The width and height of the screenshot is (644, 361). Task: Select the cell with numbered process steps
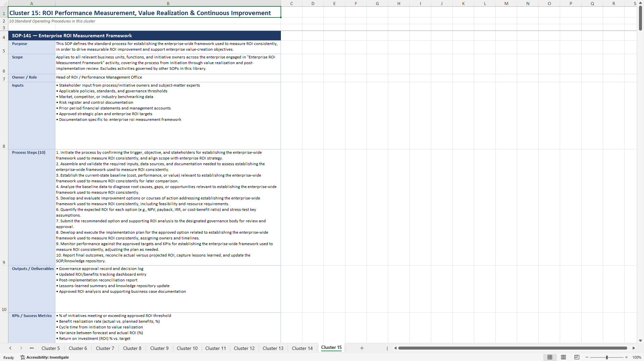(168, 207)
